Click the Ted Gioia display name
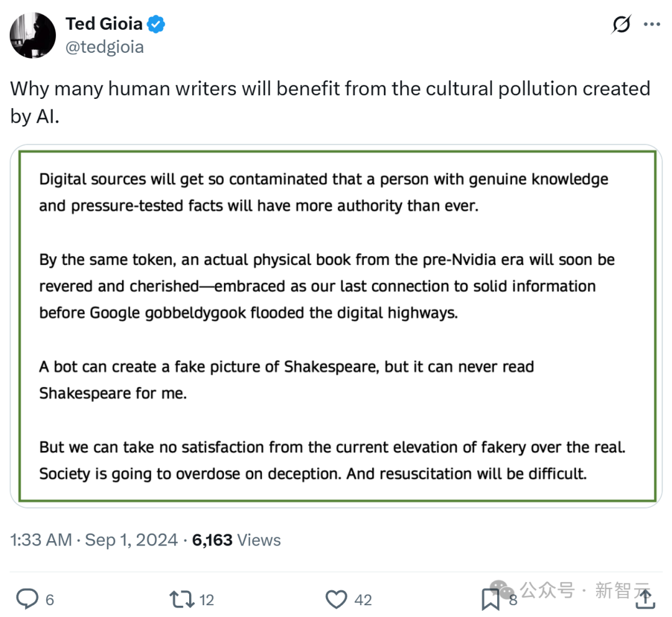 point(104,24)
